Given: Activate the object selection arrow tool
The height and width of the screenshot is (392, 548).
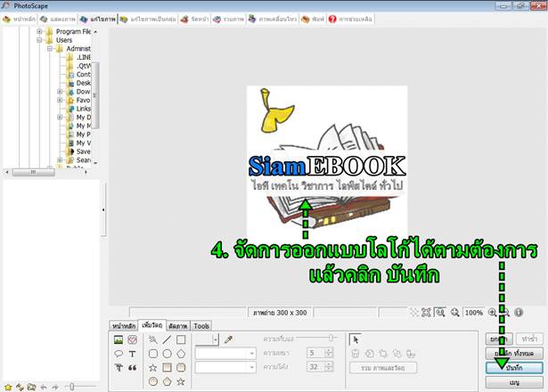Looking at the screenshot, I should tap(356, 339).
